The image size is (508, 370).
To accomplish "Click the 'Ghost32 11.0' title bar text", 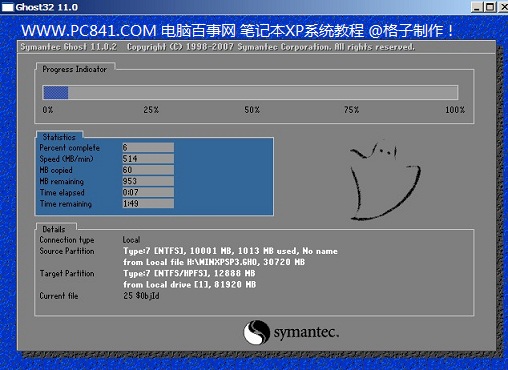I will click(47, 7).
